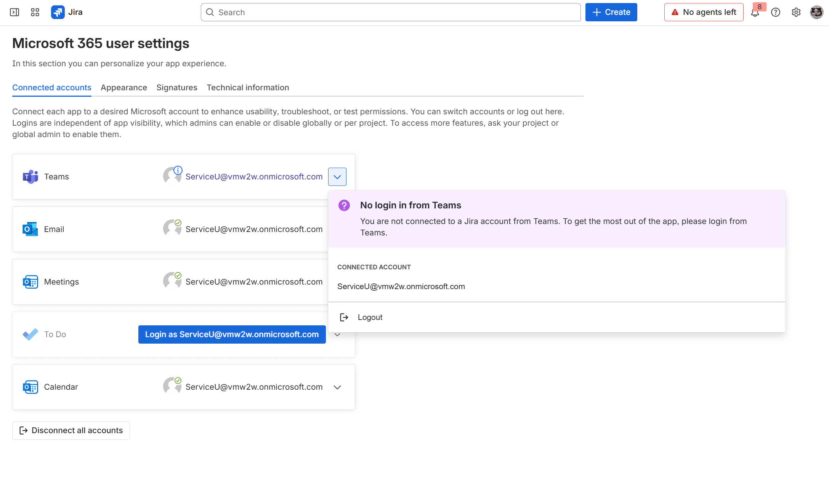Click the Teams account info badge
This screenshot has height=504, width=829.
click(178, 170)
